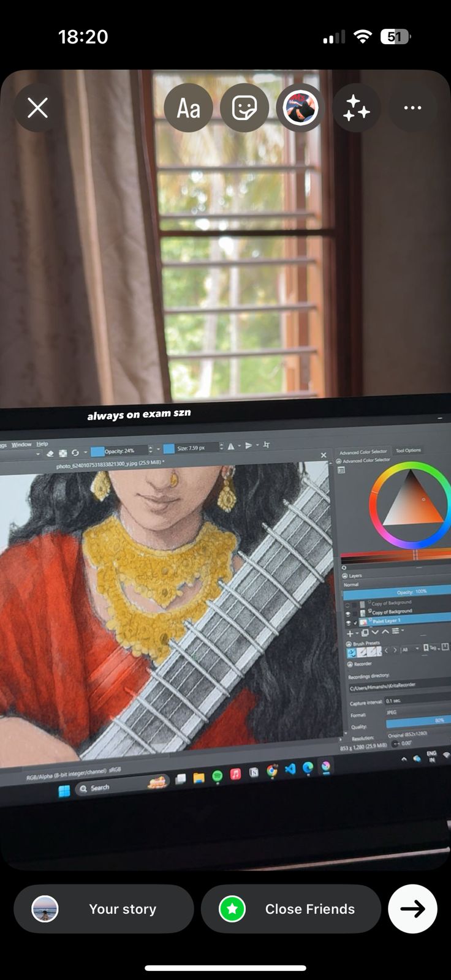
Task: Click the opacity spinbox arrows
Action: click(151, 450)
